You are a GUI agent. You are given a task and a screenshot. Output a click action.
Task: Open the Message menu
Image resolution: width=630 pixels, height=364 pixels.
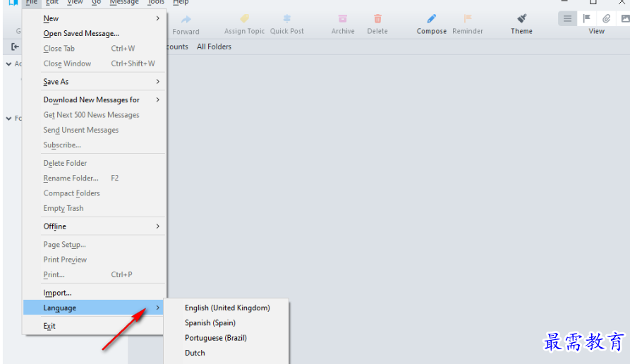click(x=124, y=2)
